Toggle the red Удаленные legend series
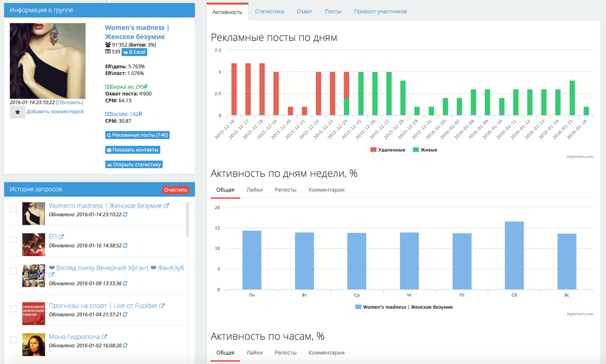Image resolution: width=606 pixels, height=364 pixels. [x=388, y=150]
